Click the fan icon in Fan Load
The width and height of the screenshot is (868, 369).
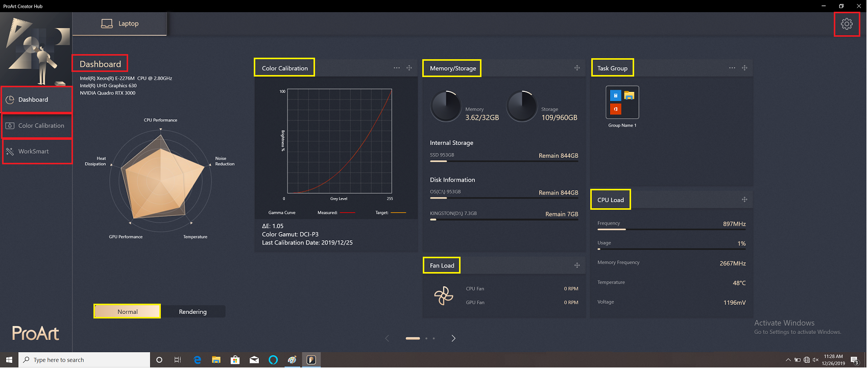pyautogui.click(x=444, y=296)
